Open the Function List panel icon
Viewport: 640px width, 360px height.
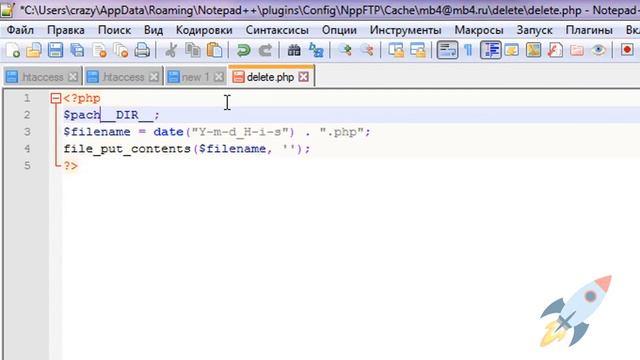click(555, 50)
